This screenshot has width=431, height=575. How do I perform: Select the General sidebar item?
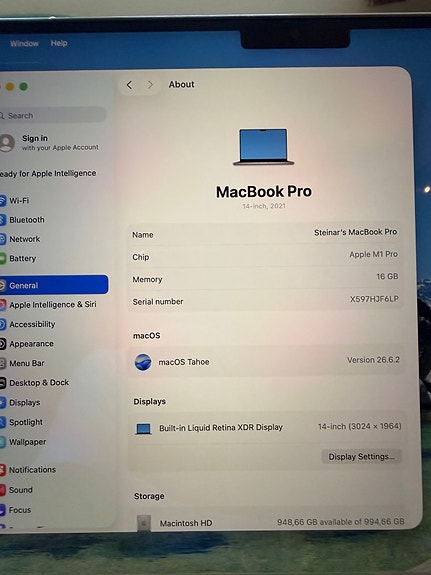(x=54, y=285)
